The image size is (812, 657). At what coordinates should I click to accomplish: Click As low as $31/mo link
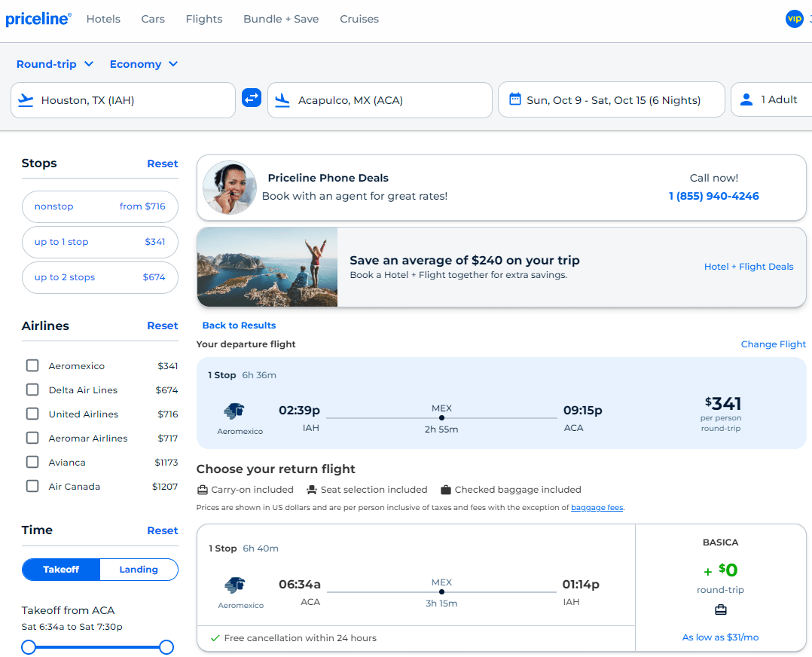tap(720, 637)
